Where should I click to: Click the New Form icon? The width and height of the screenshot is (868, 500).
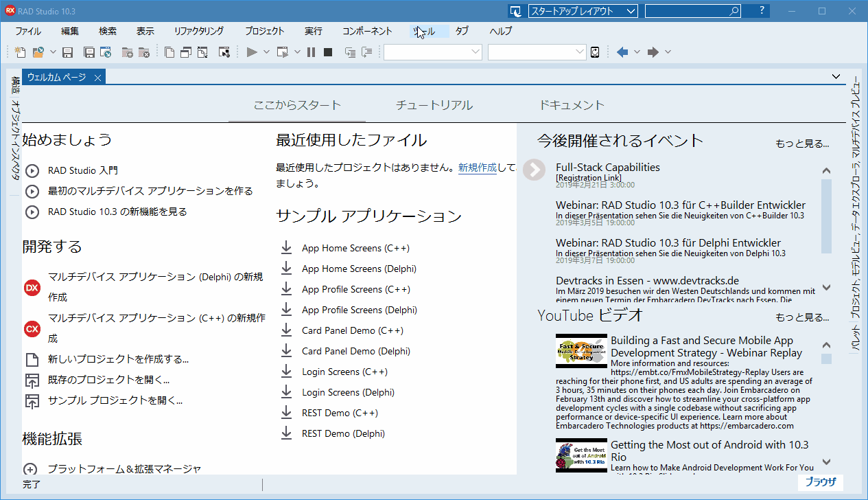(x=224, y=52)
